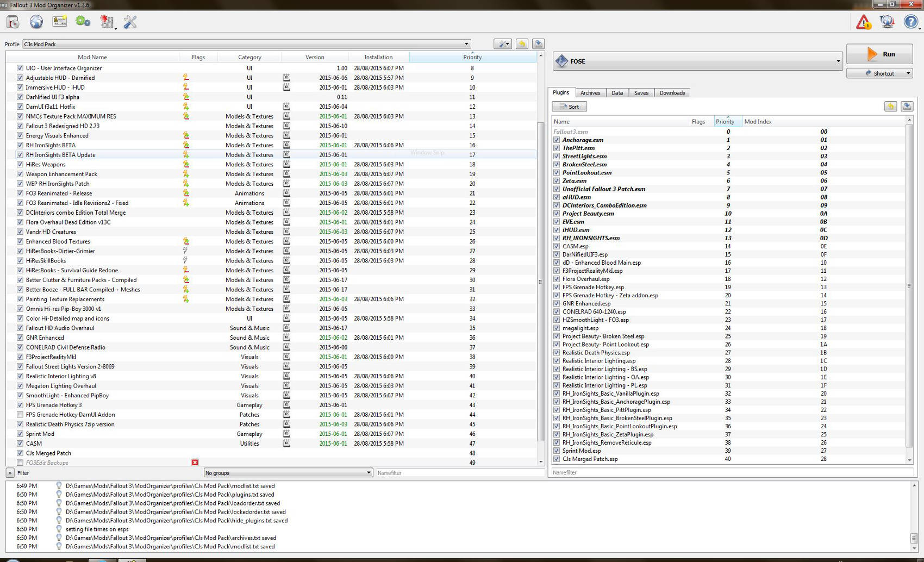Expand the Filter side panel arrow
Viewport: 924px width, 562px height.
point(10,473)
